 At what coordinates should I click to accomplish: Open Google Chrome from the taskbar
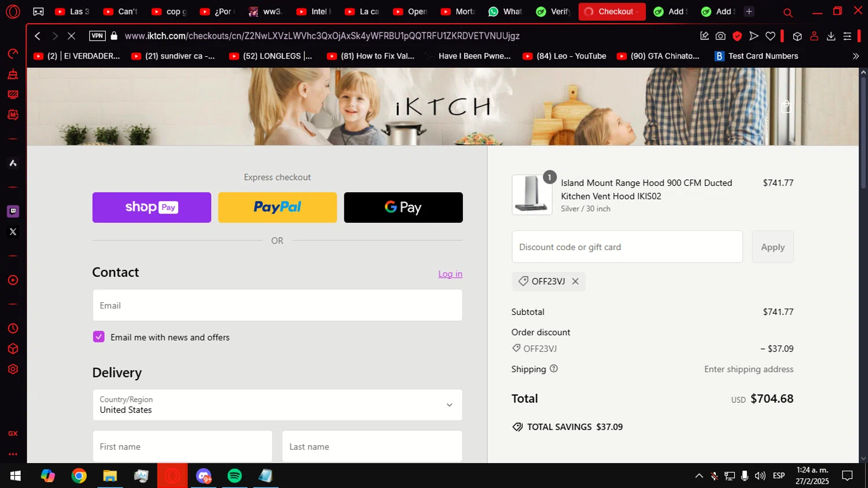coord(79,476)
